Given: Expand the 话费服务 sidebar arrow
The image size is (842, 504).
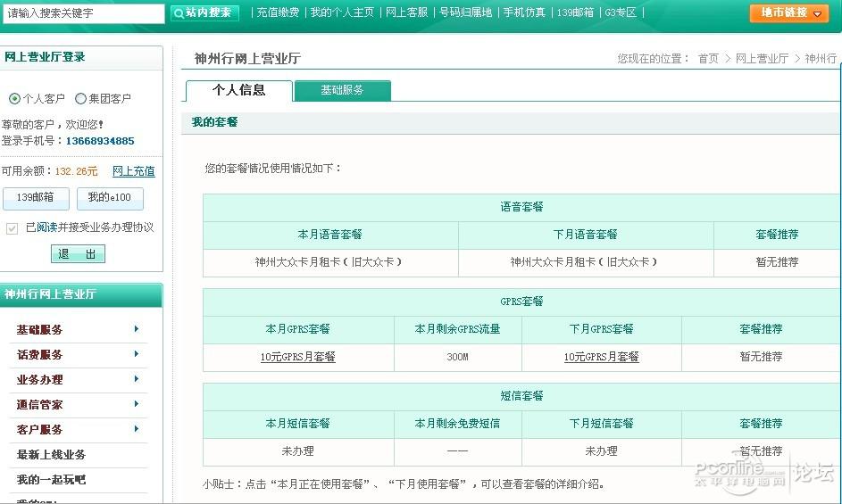Looking at the screenshot, I should [x=137, y=354].
